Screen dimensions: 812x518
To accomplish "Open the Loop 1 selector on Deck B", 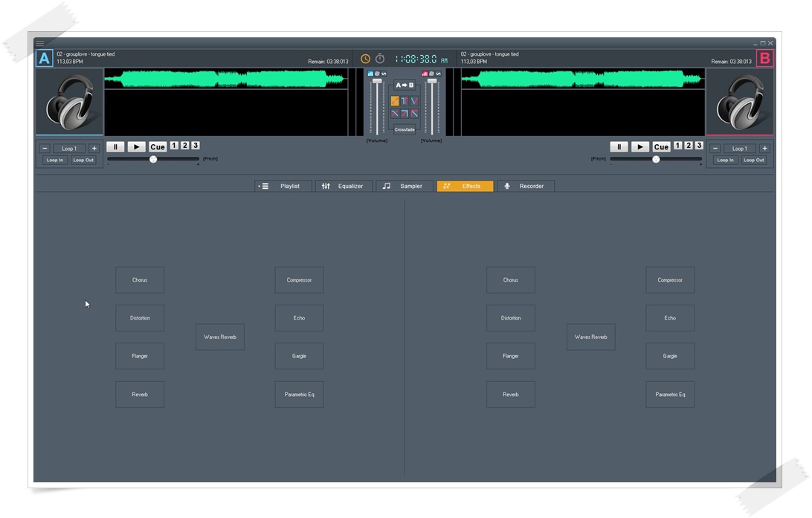I will (739, 148).
